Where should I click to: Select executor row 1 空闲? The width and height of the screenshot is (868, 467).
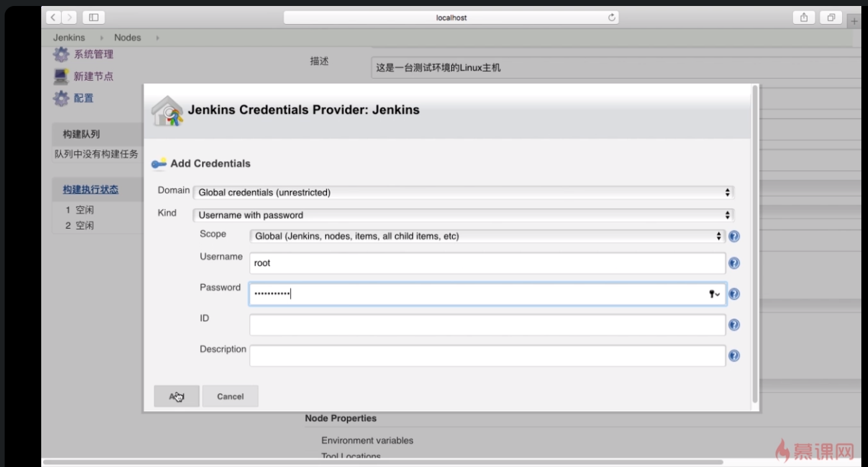(x=80, y=210)
